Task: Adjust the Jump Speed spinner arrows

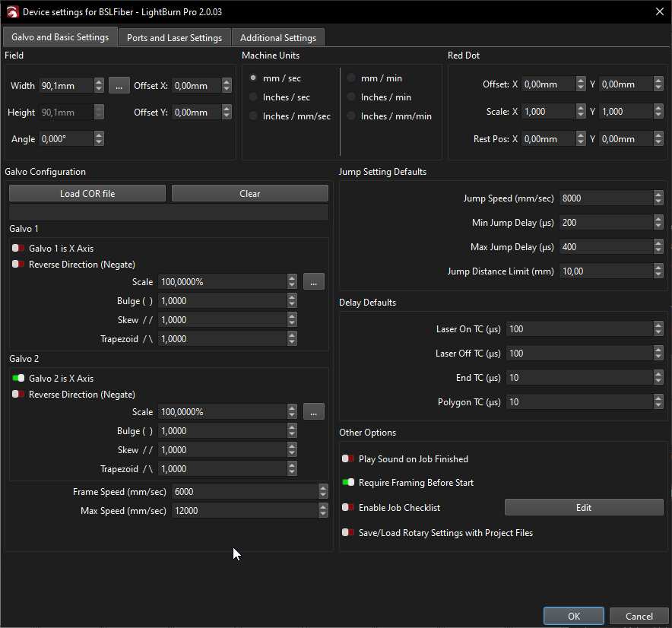Action: click(658, 198)
